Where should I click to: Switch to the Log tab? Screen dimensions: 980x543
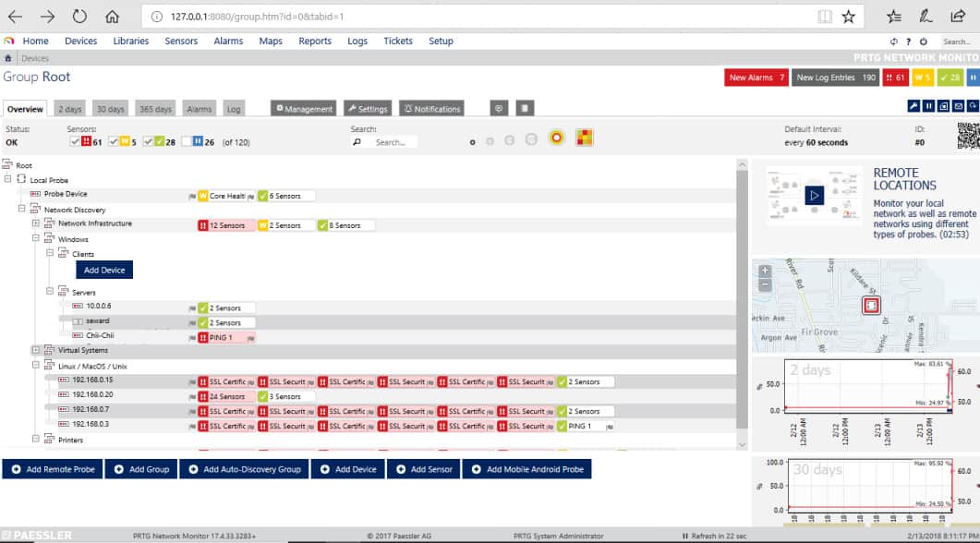234,109
